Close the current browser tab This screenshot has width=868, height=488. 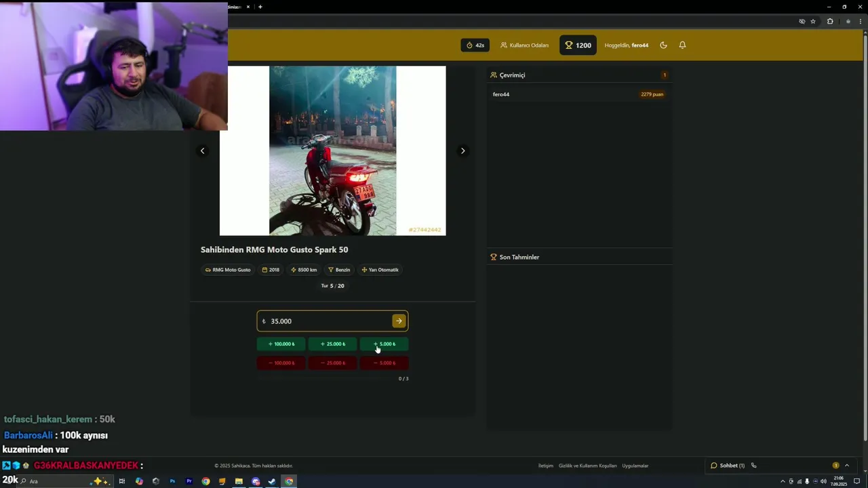pyautogui.click(x=248, y=7)
